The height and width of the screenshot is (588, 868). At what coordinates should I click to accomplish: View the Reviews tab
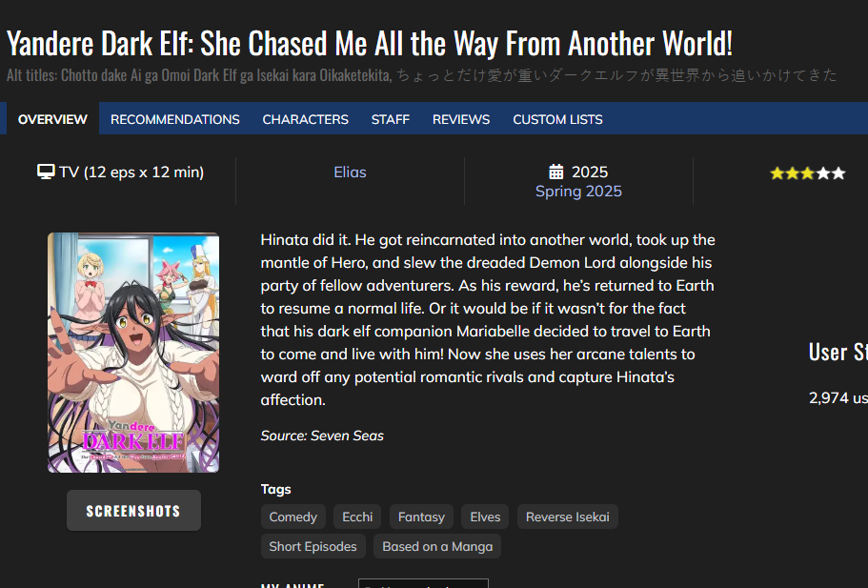(461, 119)
